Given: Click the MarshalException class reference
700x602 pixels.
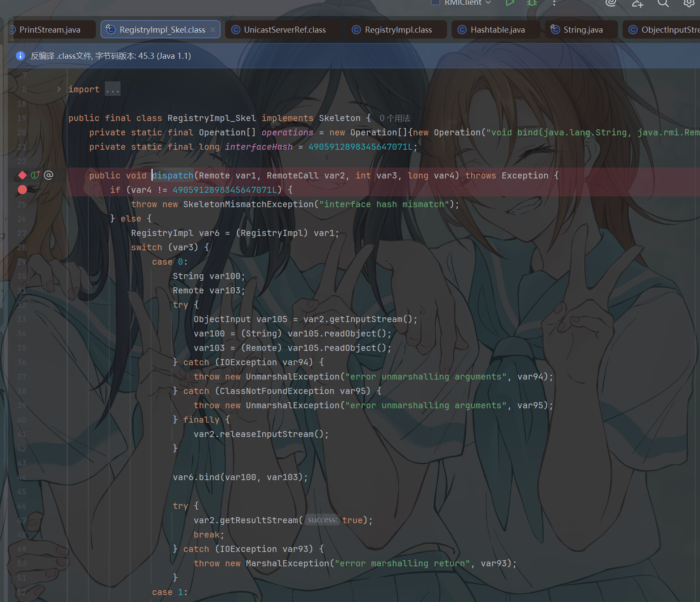Looking at the screenshot, I should [x=288, y=563].
